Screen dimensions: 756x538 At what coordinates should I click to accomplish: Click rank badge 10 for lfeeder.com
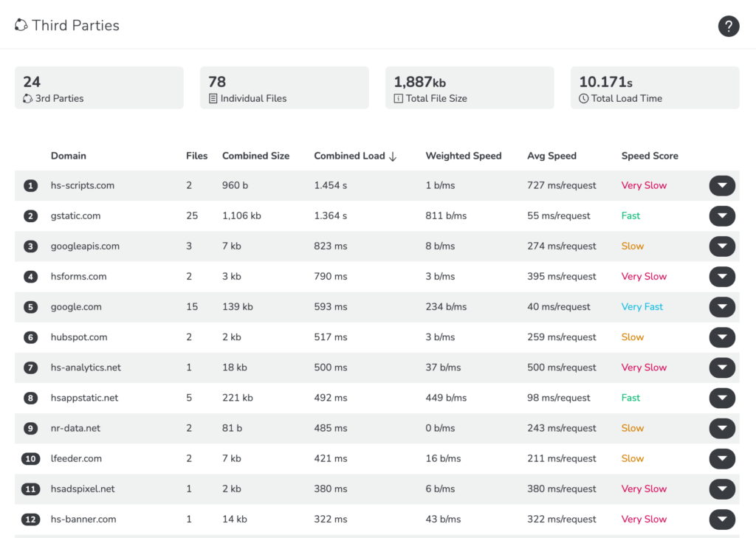click(x=30, y=459)
